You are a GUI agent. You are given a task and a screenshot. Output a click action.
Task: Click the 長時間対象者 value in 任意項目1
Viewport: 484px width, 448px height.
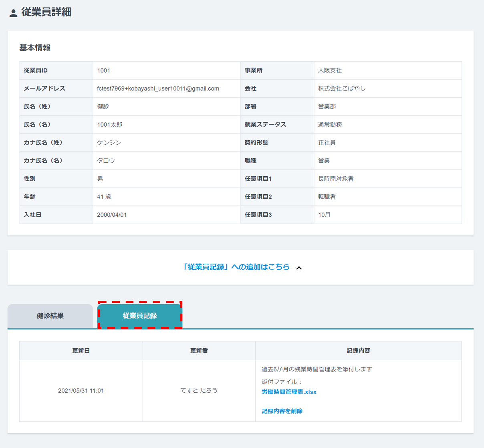tap(336, 179)
